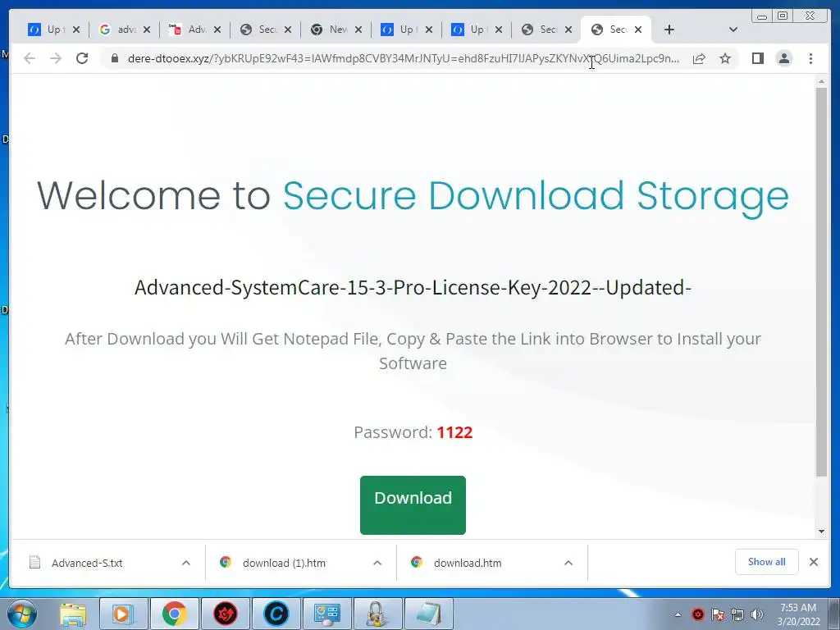840x630 pixels.
Task: Click the Advanced-SystemCare-15-3-Pro-License-Key file title
Action: pyautogui.click(x=413, y=288)
